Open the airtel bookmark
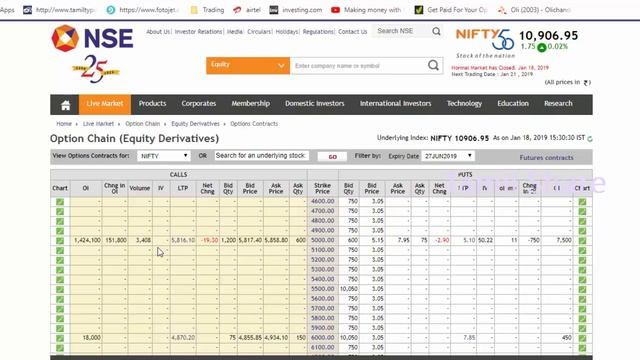 [247, 10]
